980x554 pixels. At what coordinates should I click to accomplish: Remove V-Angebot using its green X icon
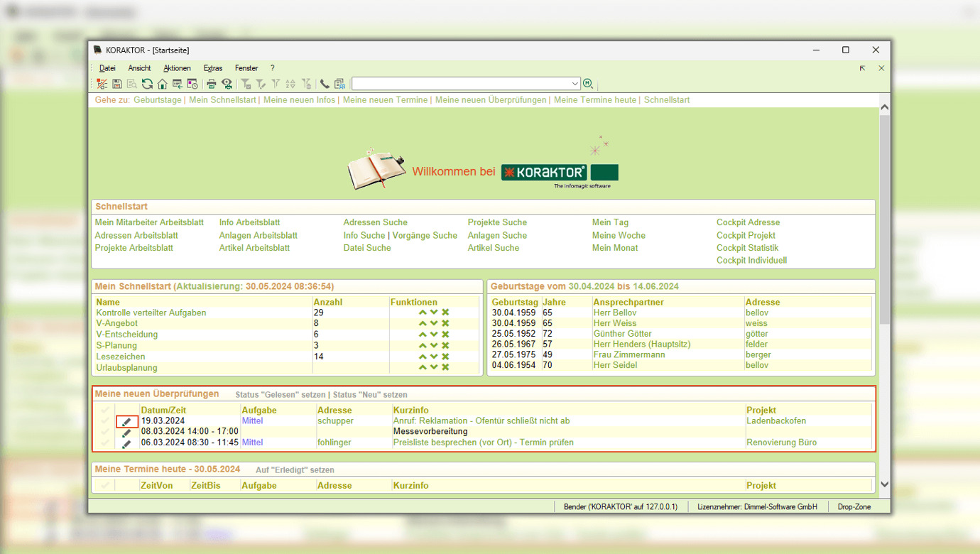pyautogui.click(x=445, y=324)
